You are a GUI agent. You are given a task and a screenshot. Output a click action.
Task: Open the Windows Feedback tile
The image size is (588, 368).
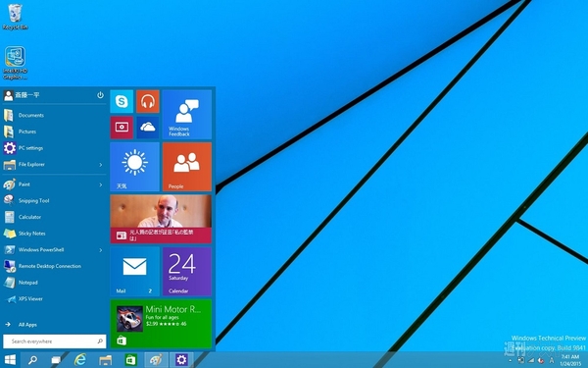coord(187,115)
